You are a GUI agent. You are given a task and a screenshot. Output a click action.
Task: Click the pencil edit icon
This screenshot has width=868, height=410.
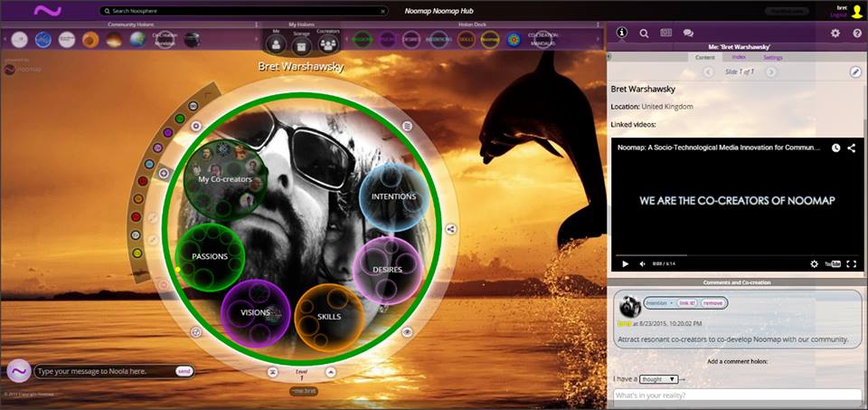[856, 72]
